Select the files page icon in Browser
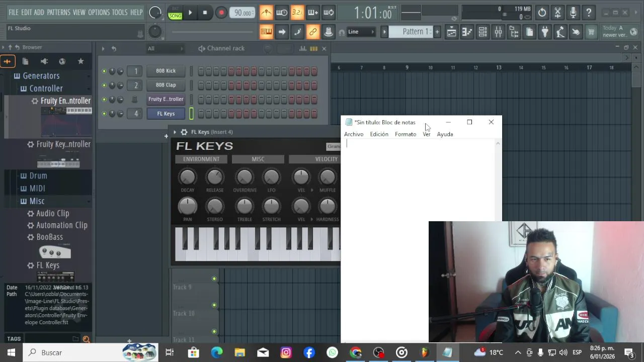 click(x=26, y=61)
